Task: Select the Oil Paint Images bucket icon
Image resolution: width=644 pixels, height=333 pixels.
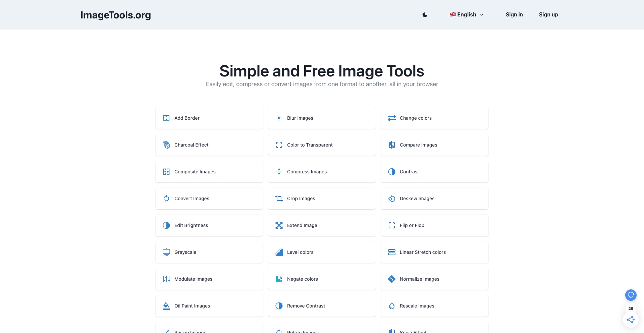Action: click(x=166, y=306)
